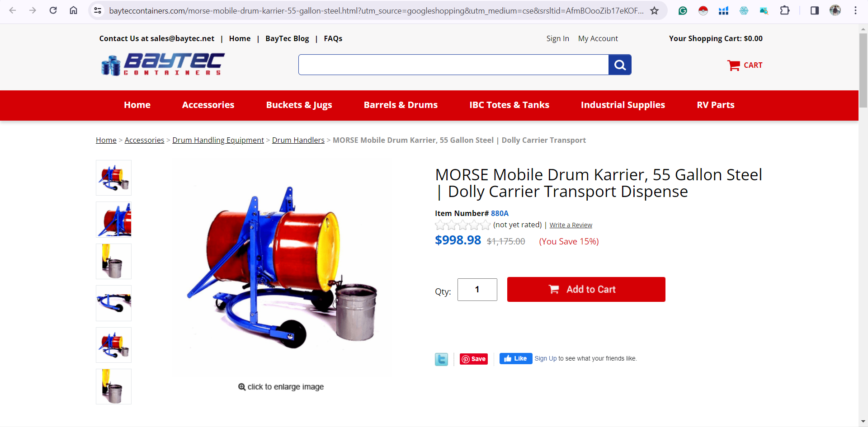The height and width of the screenshot is (427, 868).
Task: Go to Drum Handlers breadcrumb
Action: [x=298, y=140]
